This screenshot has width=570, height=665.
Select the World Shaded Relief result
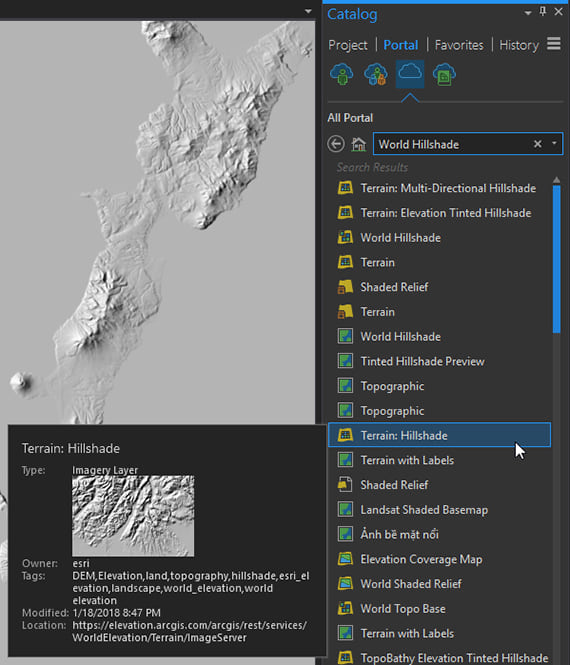pyautogui.click(x=411, y=584)
